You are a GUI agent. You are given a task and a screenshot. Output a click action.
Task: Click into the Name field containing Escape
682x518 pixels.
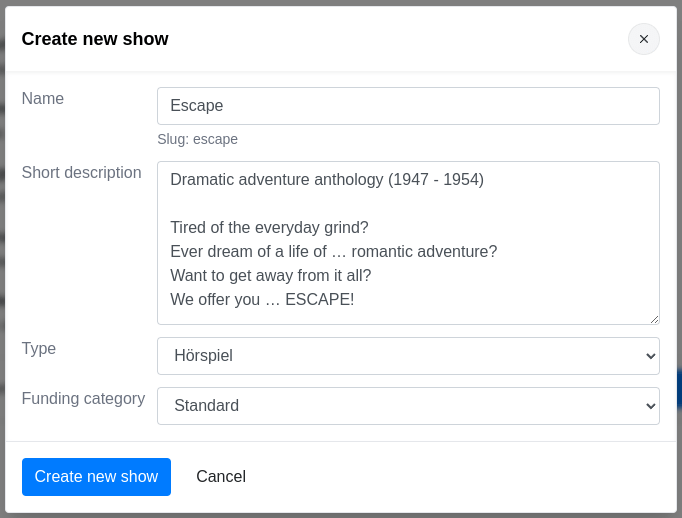[407, 106]
